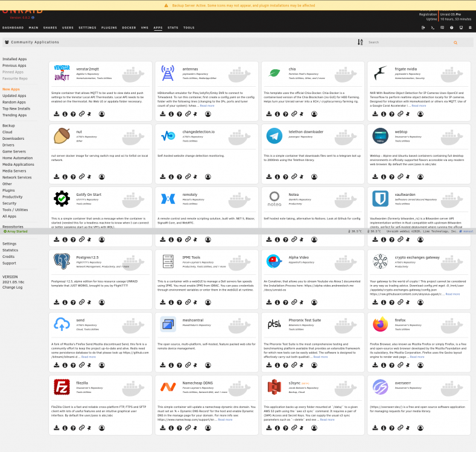View repository profile for changedetection.io
The height and width of the screenshot is (452, 476).
pos(208,177)
